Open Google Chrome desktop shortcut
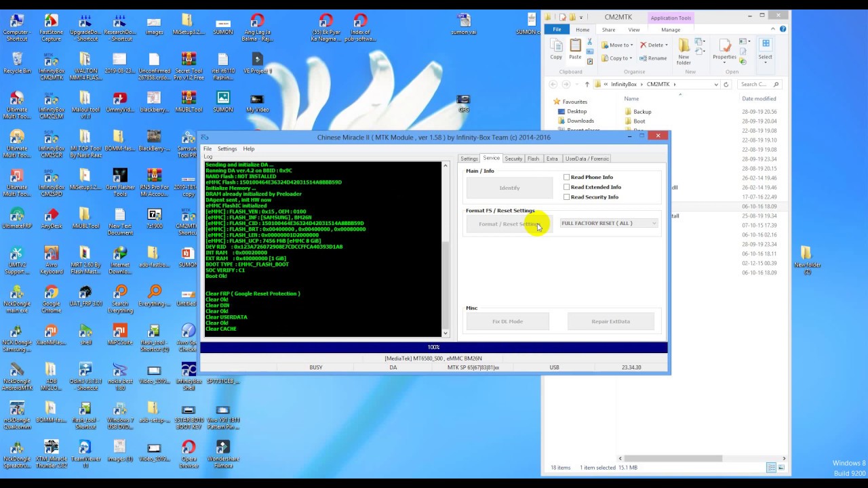This screenshot has width=868, height=488. click(x=51, y=298)
